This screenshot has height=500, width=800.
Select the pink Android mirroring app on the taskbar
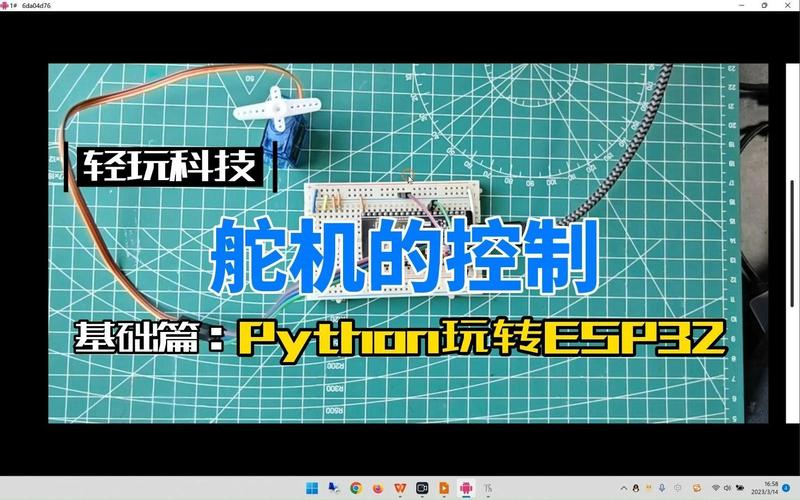[x=466, y=488]
